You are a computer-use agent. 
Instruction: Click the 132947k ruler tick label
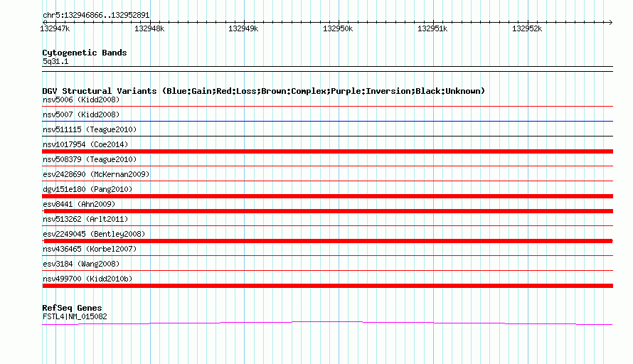pos(55,28)
